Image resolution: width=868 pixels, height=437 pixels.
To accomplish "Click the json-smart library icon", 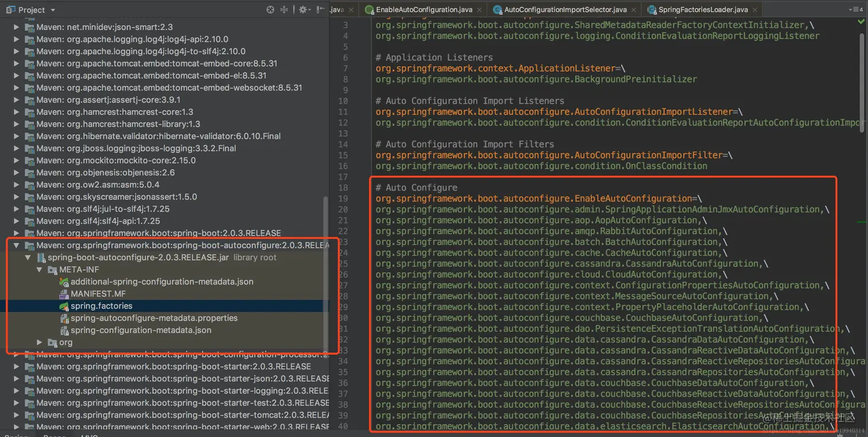I will pyautogui.click(x=30, y=27).
